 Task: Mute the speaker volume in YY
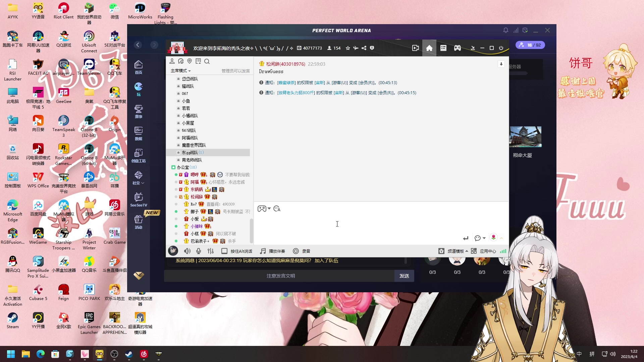187,251
